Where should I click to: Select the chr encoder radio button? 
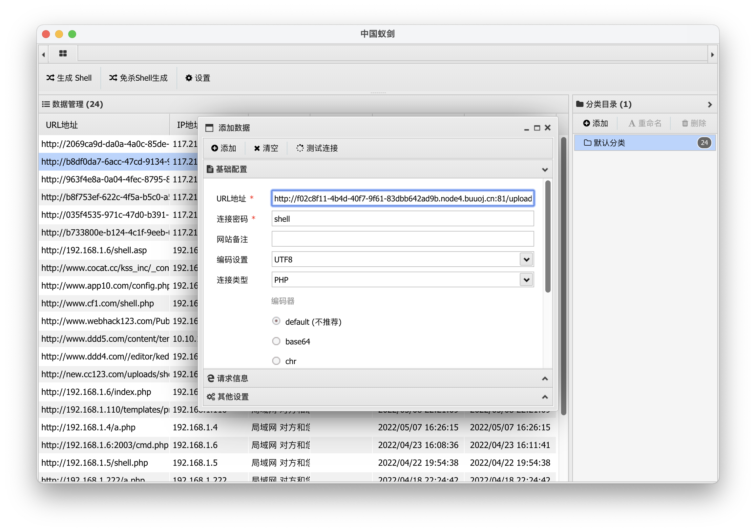click(x=276, y=361)
